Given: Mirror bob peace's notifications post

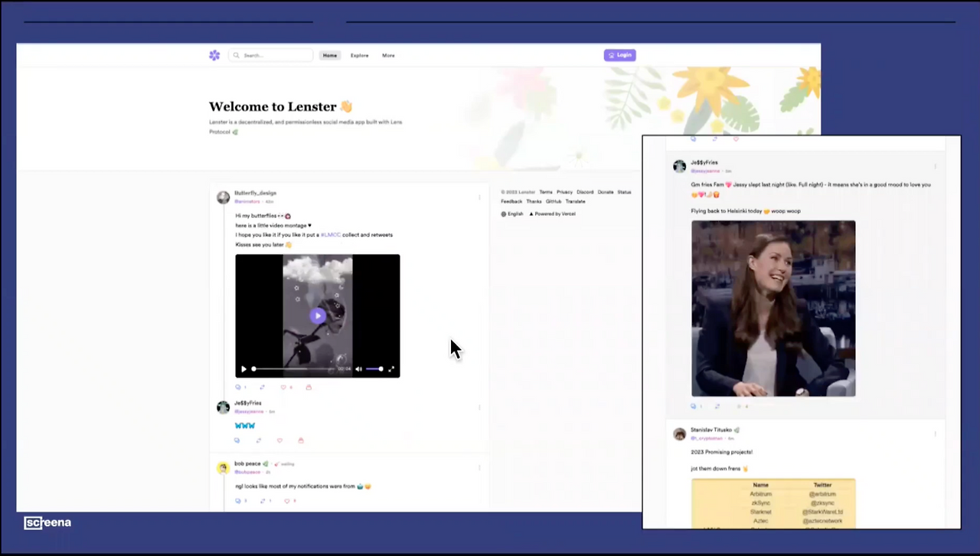Looking at the screenshot, I should coord(263,501).
